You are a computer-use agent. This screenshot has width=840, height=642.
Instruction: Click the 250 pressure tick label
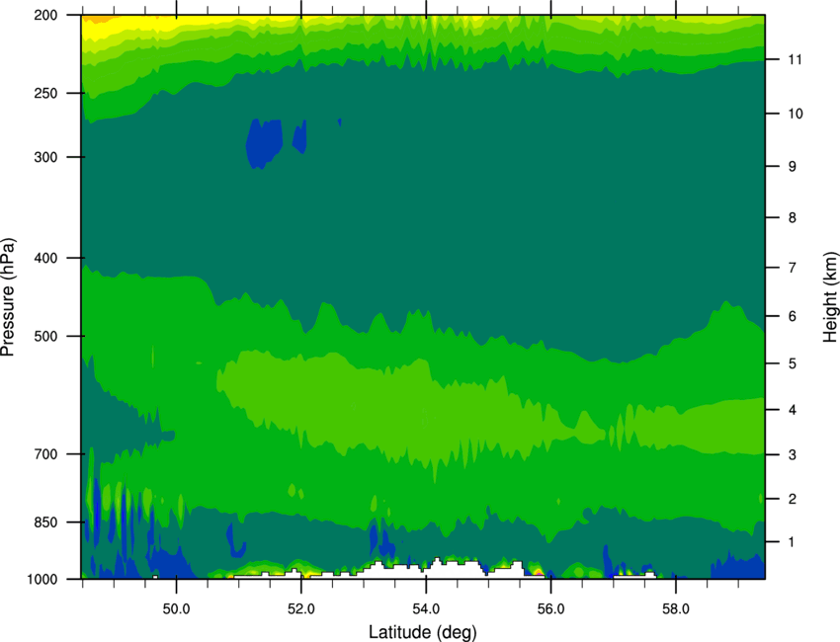45,93
